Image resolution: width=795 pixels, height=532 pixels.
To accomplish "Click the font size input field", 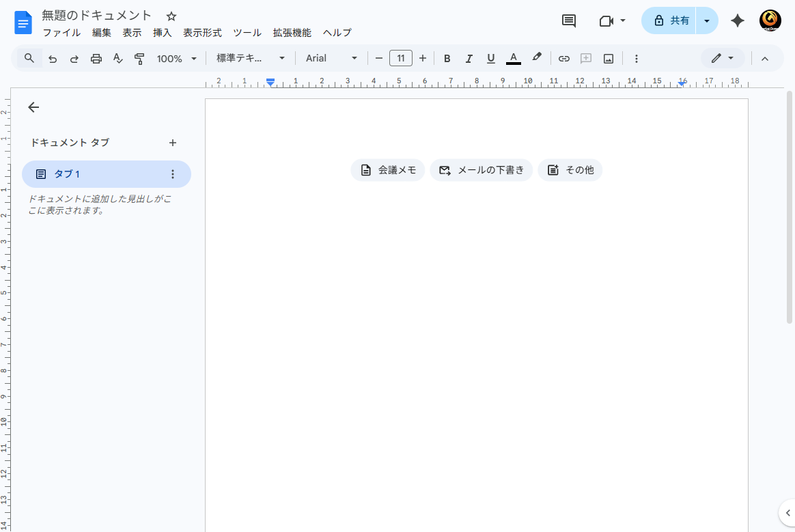I will (x=400, y=59).
